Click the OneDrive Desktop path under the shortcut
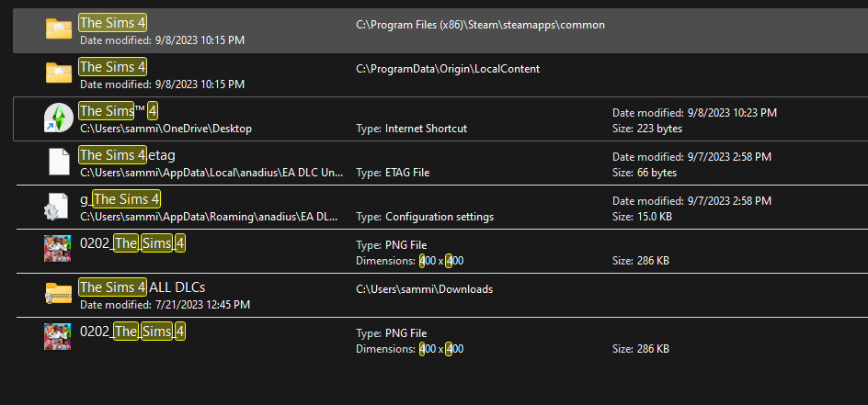The height and width of the screenshot is (405, 868). click(x=166, y=129)
